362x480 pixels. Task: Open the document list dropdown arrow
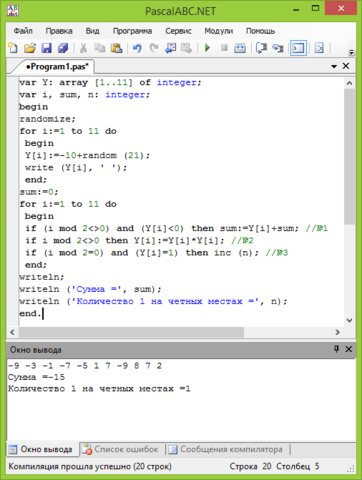[334, 66]
